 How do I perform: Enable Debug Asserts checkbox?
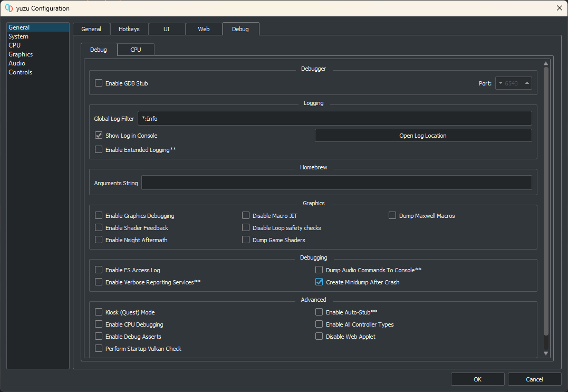coord(99,336)
